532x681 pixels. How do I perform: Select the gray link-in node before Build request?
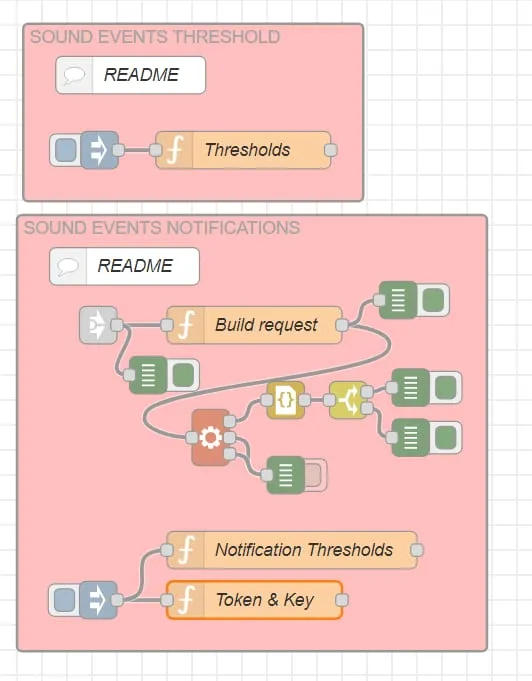point(99,325)
